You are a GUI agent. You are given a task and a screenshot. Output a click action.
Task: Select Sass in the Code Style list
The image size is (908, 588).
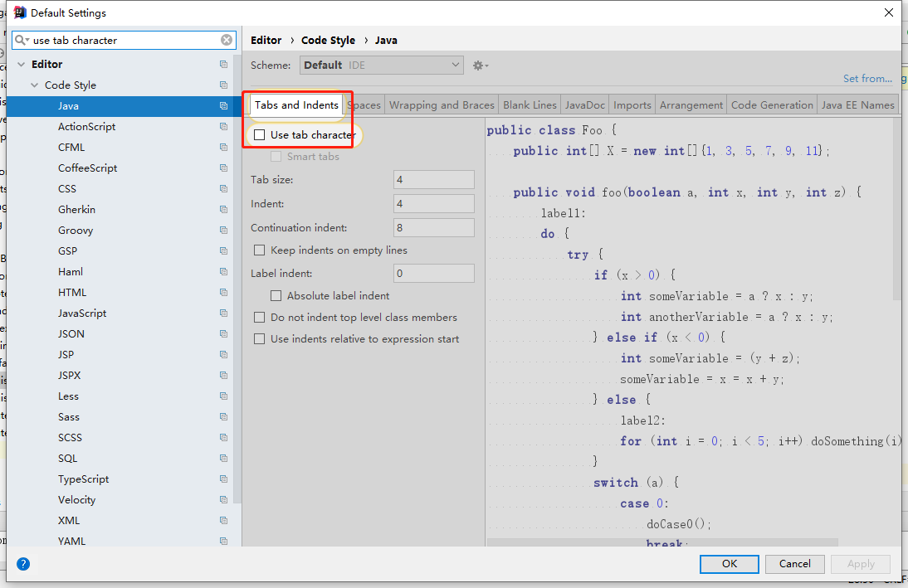pos(68,417)
